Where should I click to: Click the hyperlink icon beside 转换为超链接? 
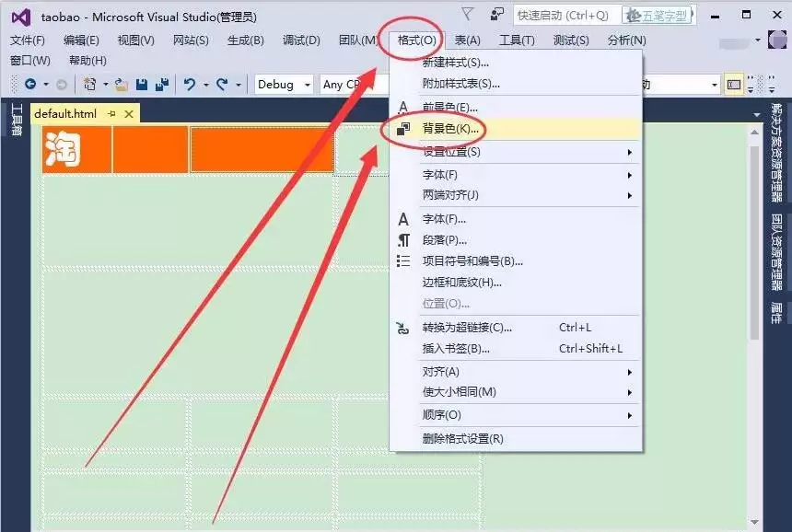click(x=402, y=328)
